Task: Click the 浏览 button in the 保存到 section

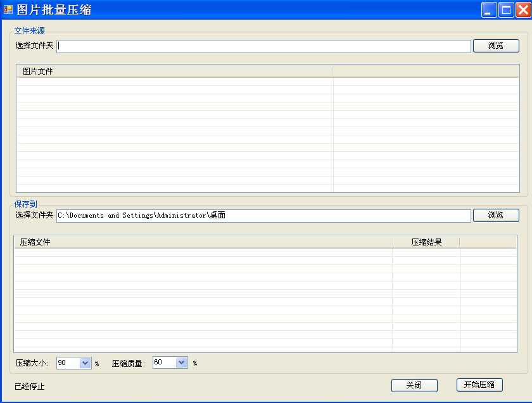Action: click(x=496, y=215)
